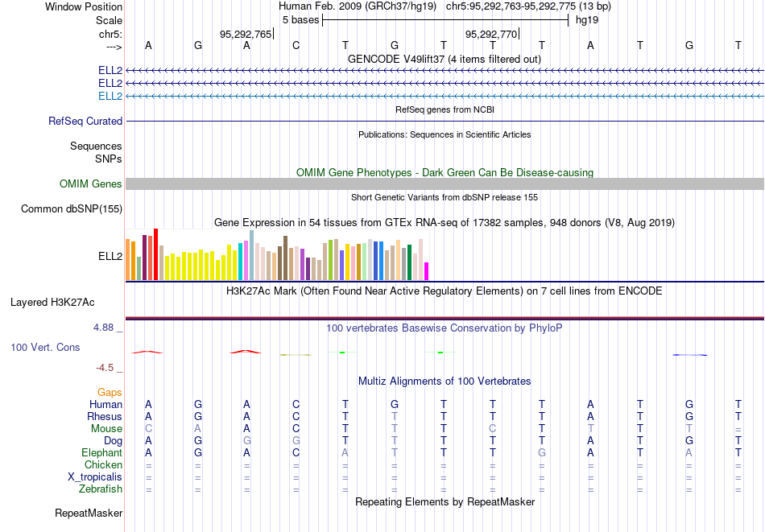Viewport: 765px width, 532px height.
Task: Click the 5 bases scale bar label
Action: pos(300,20)
